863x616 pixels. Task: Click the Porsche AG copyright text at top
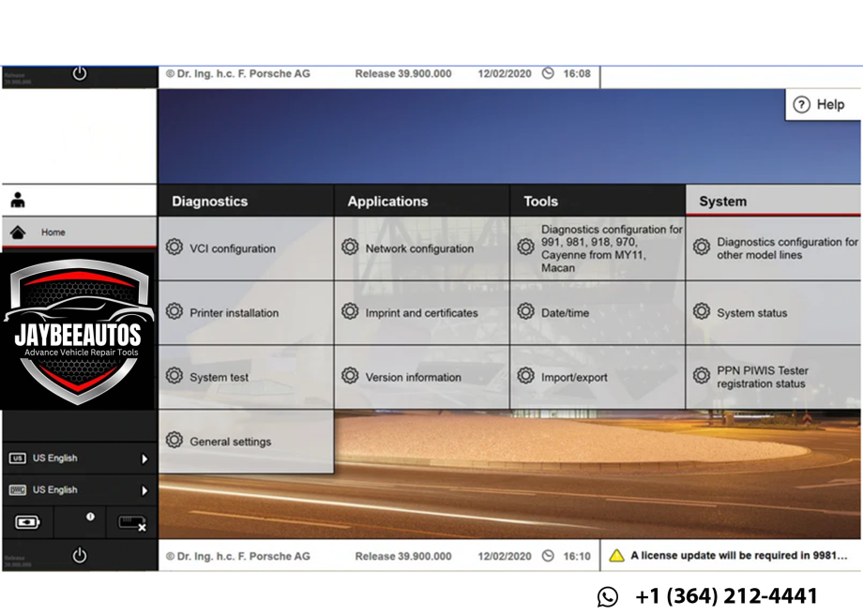pos(237,74)
